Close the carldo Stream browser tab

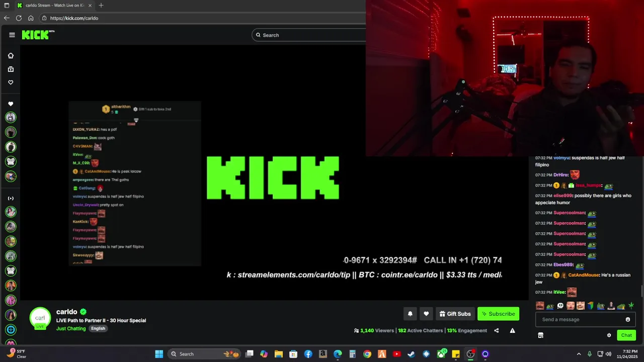pos(90,6)
